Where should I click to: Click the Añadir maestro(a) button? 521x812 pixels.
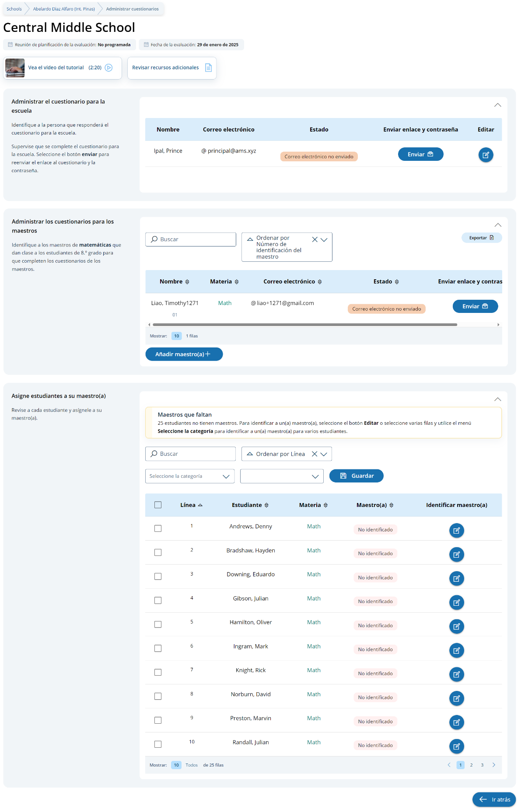click(184, 354)
